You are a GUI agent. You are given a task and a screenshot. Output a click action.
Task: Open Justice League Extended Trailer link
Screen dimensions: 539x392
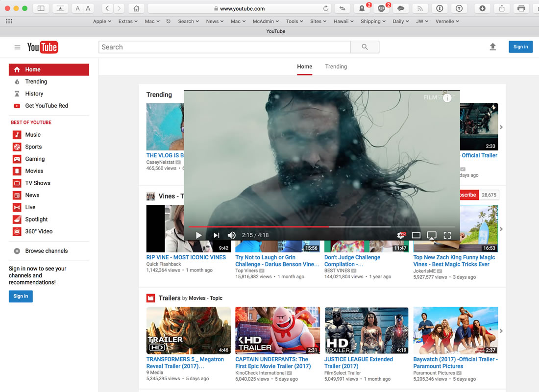[359, 363]
